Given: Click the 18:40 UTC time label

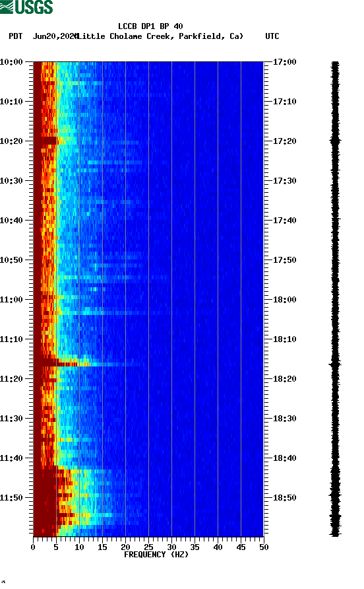Looking at the screenshot, I should coord(284,458).
